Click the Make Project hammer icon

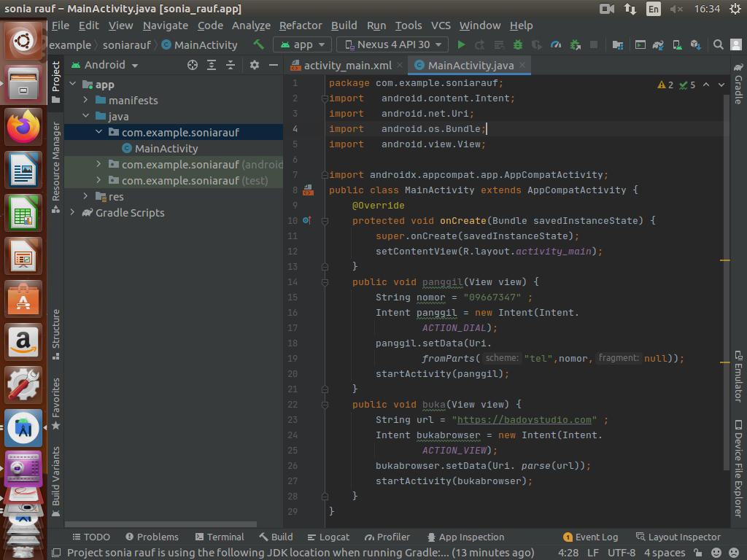pos(258,44)
